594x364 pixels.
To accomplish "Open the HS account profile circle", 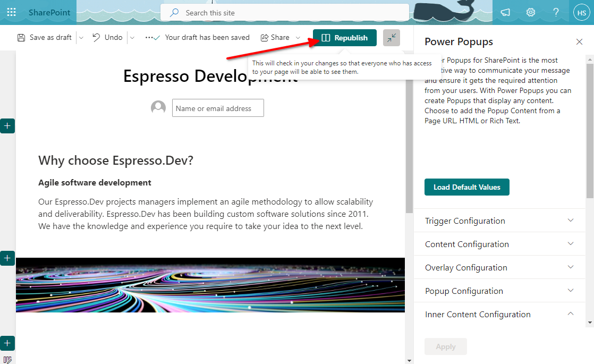I will 581,12.
